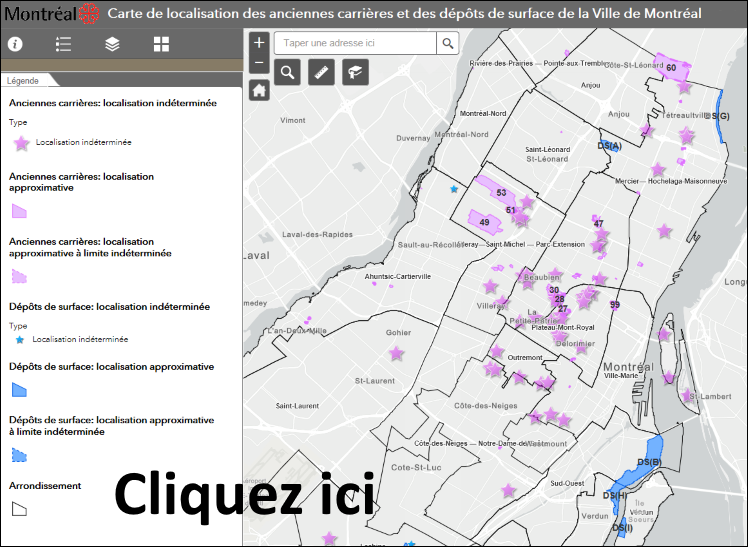Click the pink approximate quarry legend swatch
Image resolution: width=748 pixels, height=547 pixels.
pyautogui.click(x=19, y=211)
